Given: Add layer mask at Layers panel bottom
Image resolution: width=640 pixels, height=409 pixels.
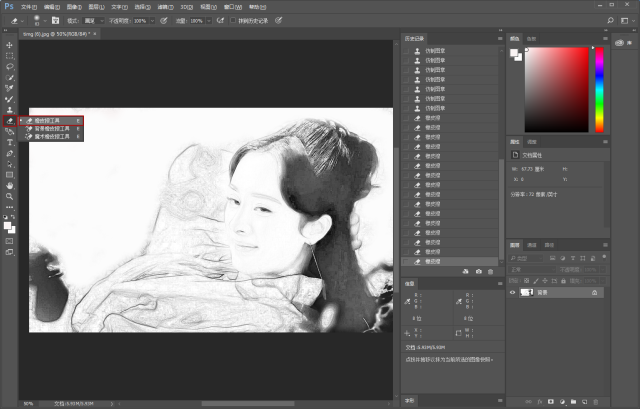Looking at the screenshot, I should pyautogui.click(x=551, y=402).
